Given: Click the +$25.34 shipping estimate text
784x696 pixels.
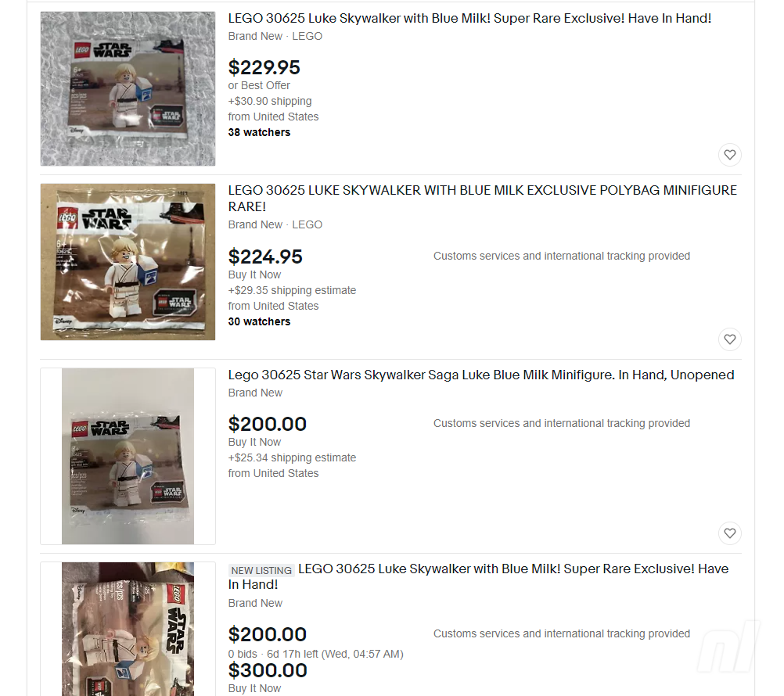Looking at the screenshot, I should click(292, 457).
